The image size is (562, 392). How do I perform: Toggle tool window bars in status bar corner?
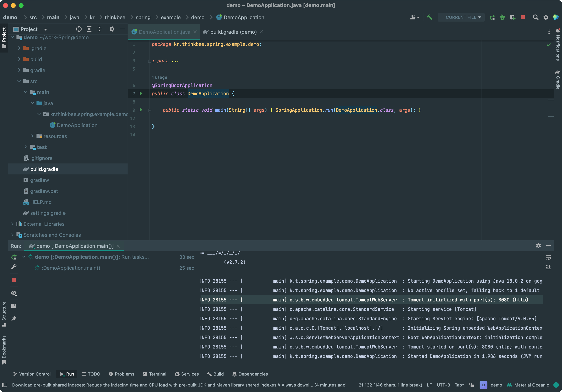click(5, 385)
